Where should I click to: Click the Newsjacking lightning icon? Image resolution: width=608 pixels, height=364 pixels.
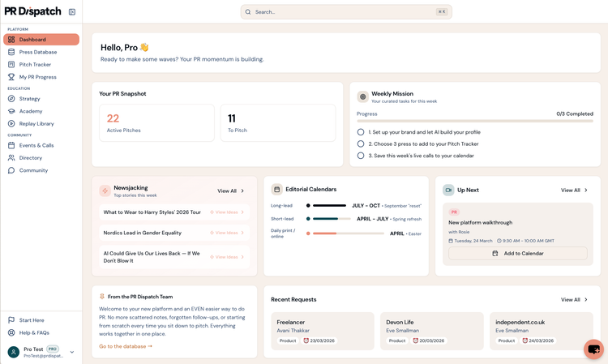[105, 191]
